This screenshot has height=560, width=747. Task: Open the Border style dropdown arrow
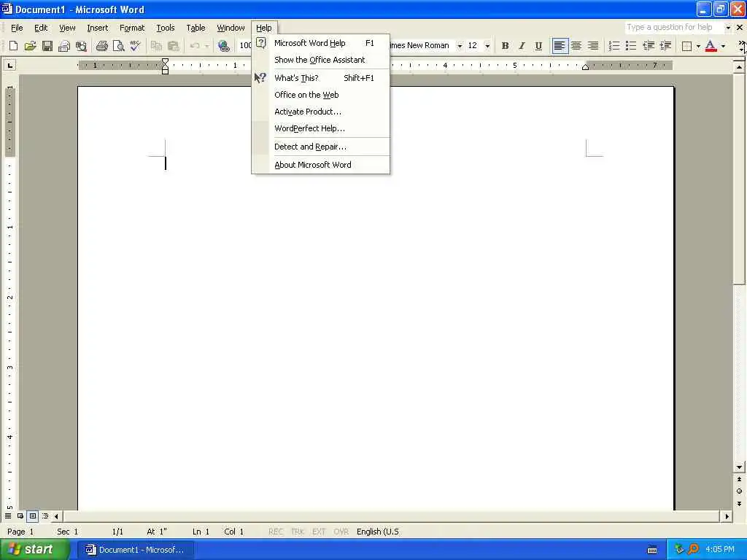698,46
